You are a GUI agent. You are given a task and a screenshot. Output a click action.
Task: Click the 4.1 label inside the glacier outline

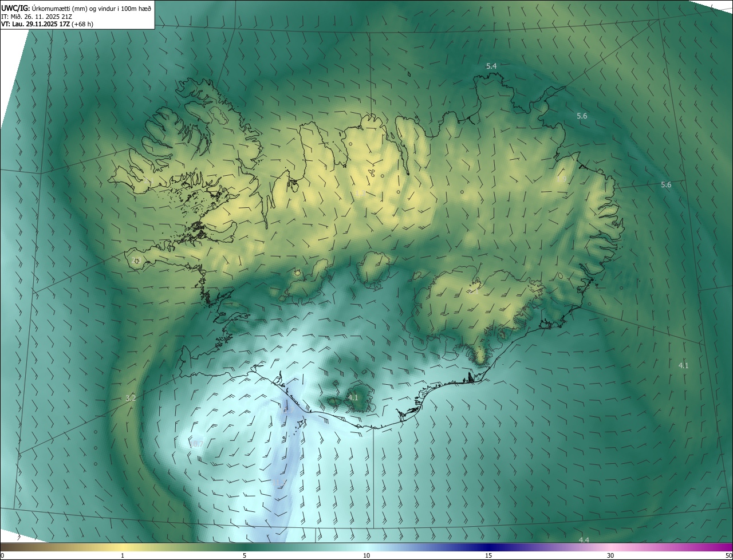point(353,397)
